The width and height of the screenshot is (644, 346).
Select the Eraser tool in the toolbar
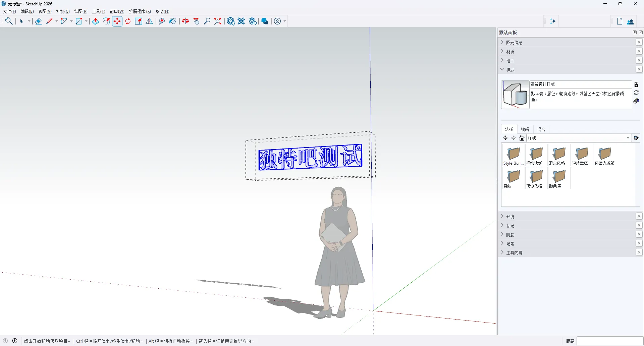(x=38, y=21)
